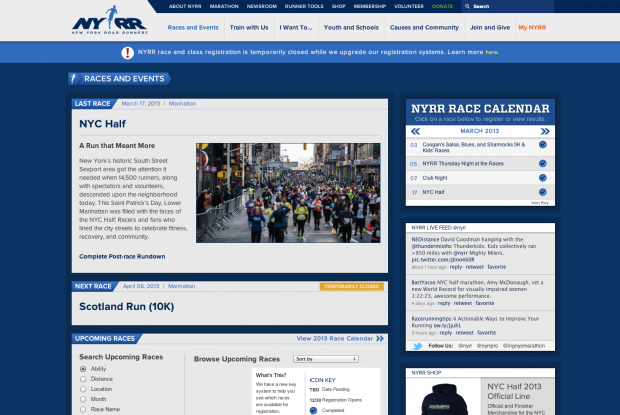Open the About NYRR menu

click(185, 6)
